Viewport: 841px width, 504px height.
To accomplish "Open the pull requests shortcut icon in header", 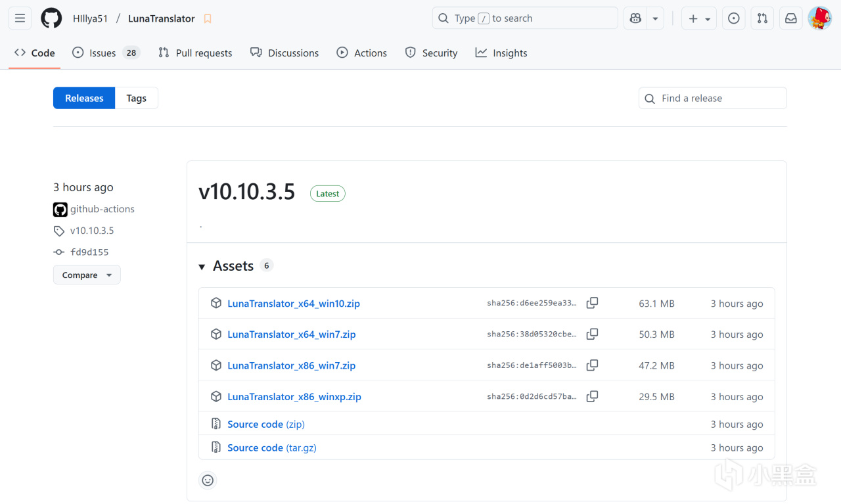I will tap(762, 18).
